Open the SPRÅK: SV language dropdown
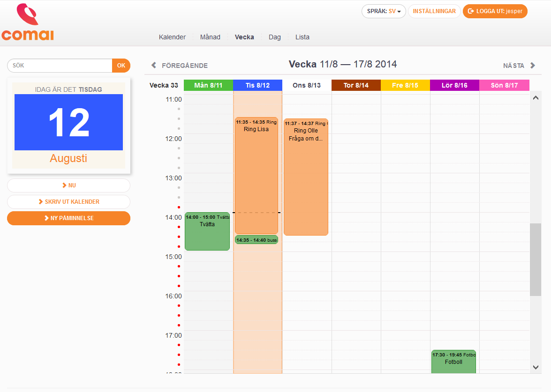 point(384,11)
